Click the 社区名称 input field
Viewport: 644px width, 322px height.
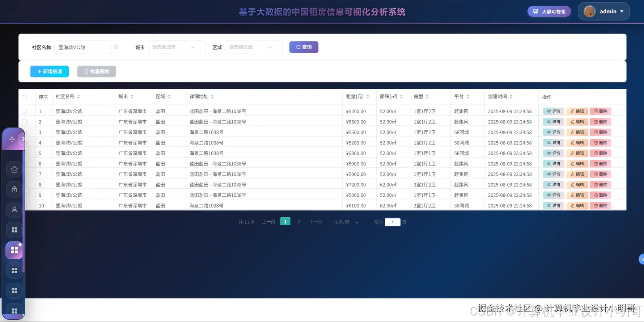[83, 47]
